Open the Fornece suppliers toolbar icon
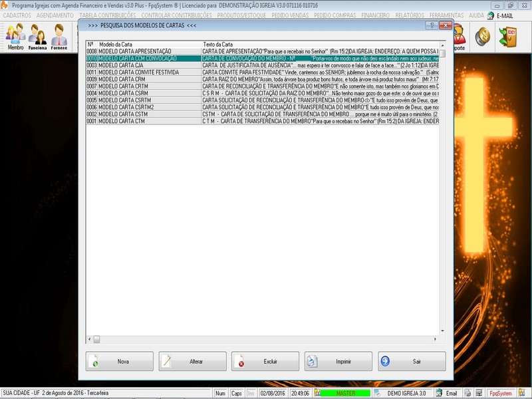532x399 pixels. click(59, 37)
